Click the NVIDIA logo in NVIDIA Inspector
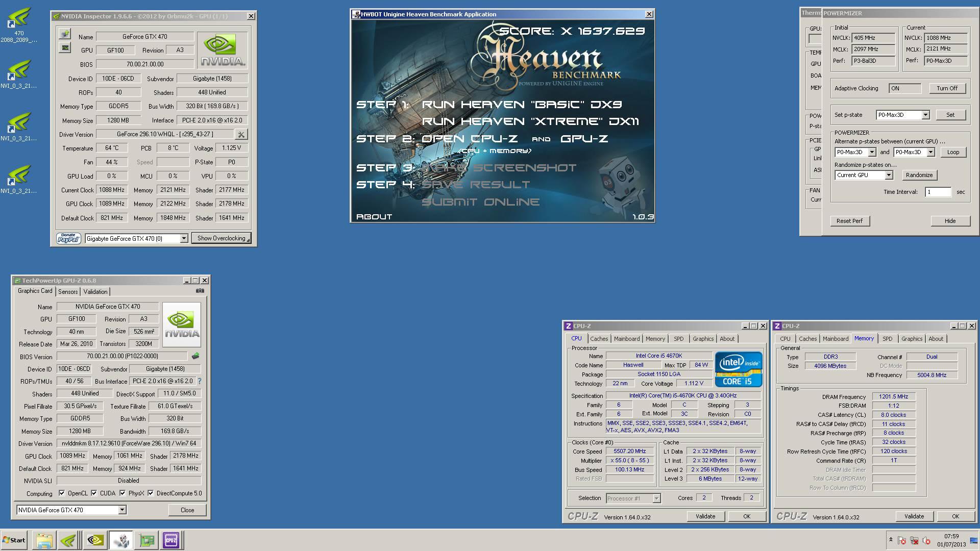This screenshot has height=551, width=980. click(222, 51)
